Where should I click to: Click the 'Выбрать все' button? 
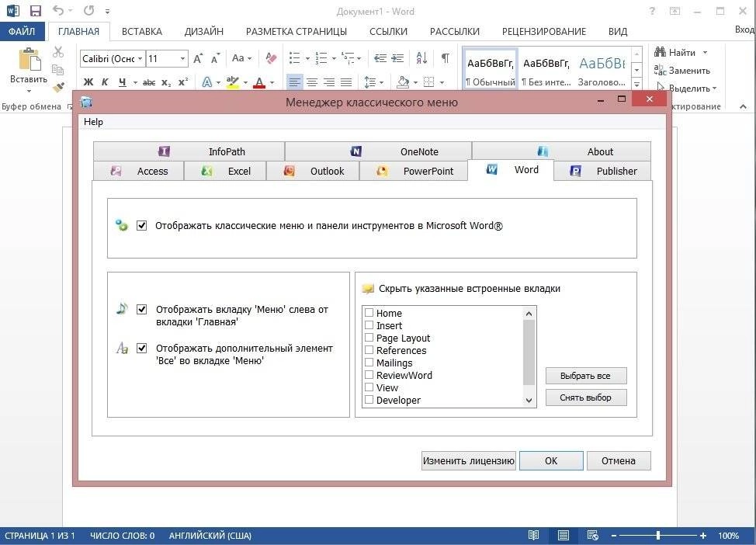(586, 376)
